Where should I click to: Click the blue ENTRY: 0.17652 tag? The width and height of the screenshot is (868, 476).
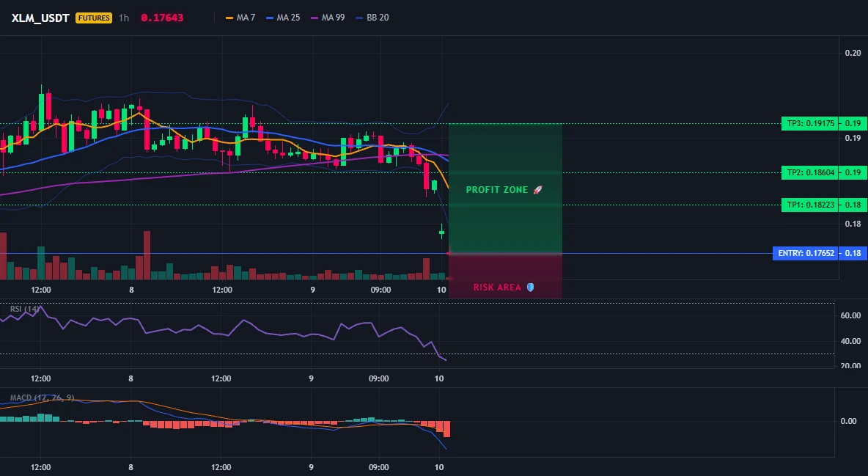point(806,253)
